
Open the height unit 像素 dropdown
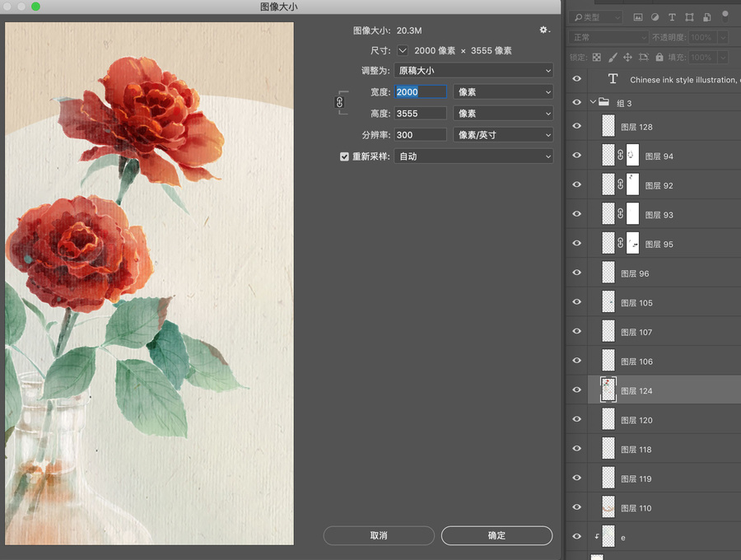tap(503, 114)
